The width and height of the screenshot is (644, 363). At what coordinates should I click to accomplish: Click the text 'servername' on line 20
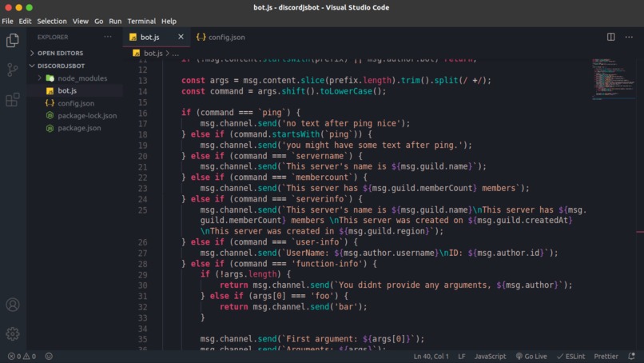click(320, 156)
